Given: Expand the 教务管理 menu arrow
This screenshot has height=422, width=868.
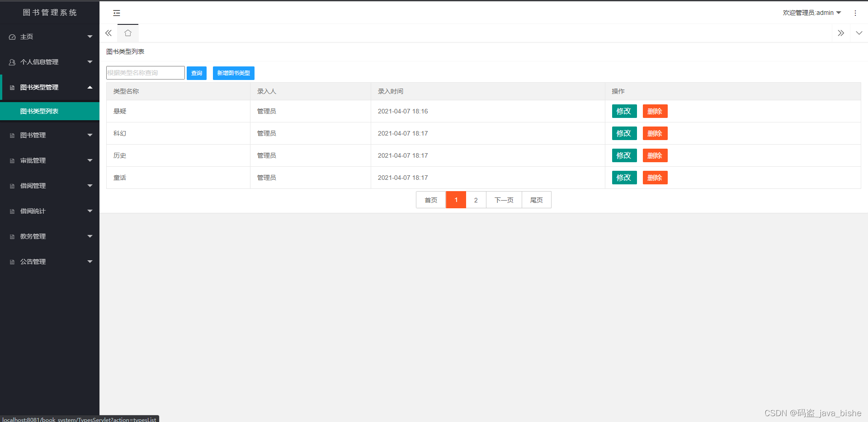Looking at the screenshot, I should point(90,236).
